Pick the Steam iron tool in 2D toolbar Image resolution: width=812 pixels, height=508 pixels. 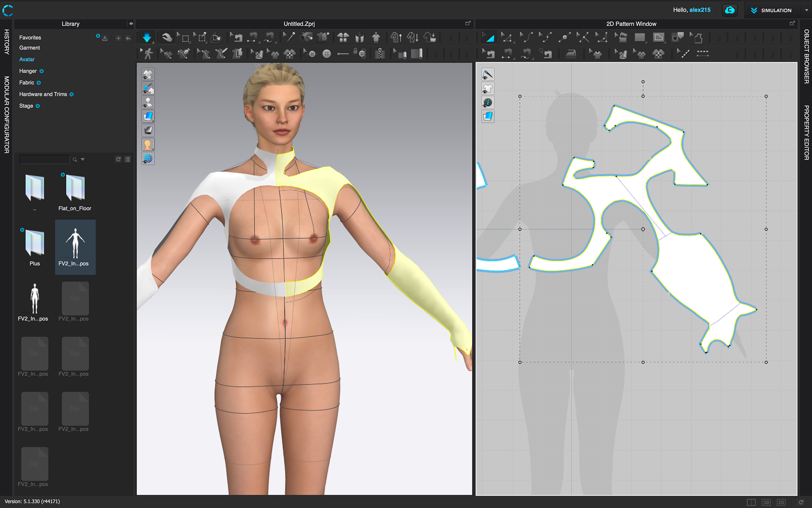tap(571, 54)
